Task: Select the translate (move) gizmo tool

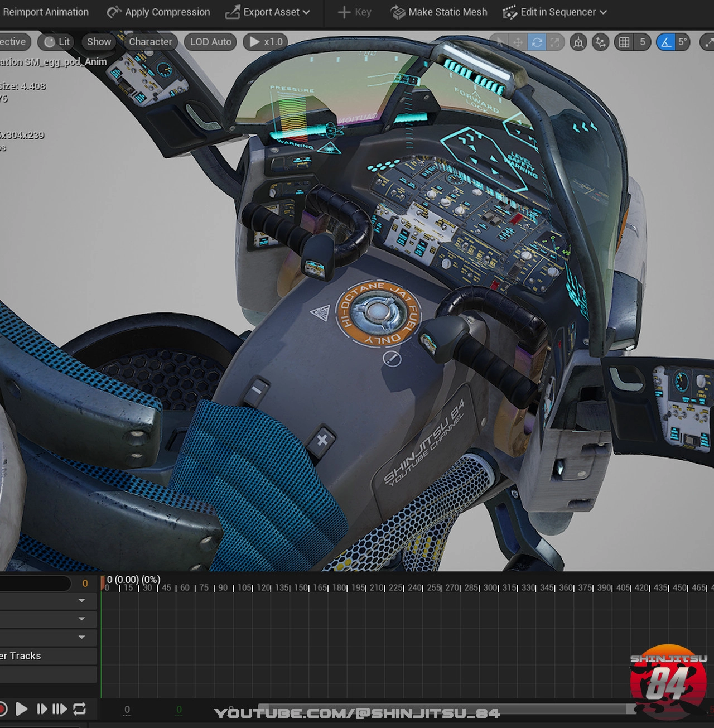Action: click(518, 42)
